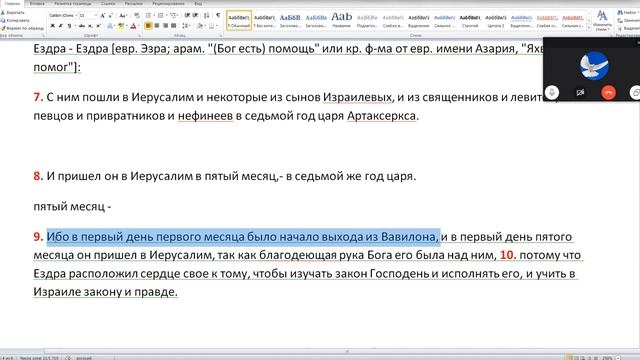Open the borders dropdown arrow
Viewport: 640px width, 360px height.
pos(217,26)
